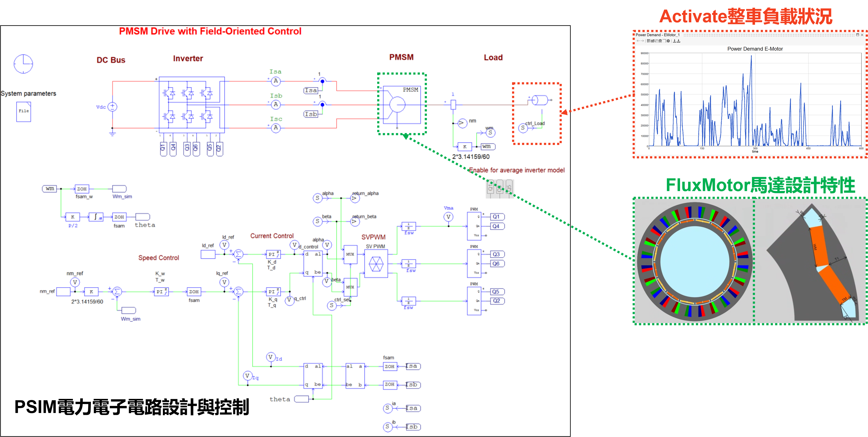
Task: Select the K_w speed PI controller block
Action: tap(161, 292)
